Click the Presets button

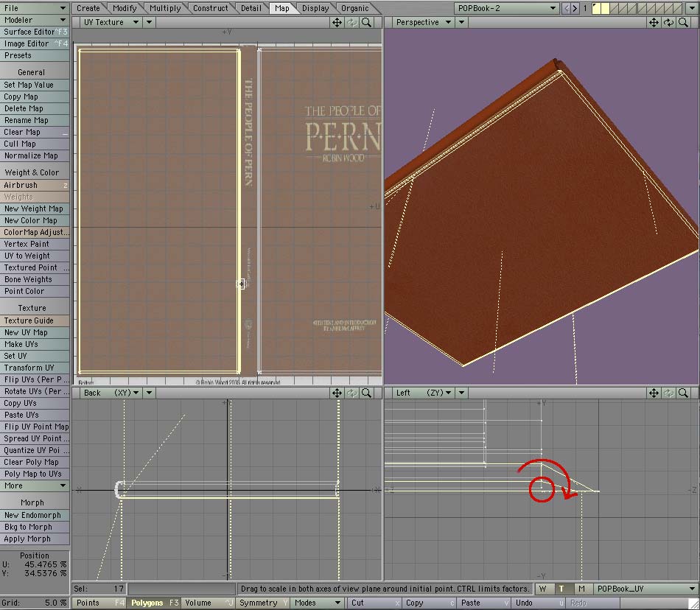pos(35,55)
